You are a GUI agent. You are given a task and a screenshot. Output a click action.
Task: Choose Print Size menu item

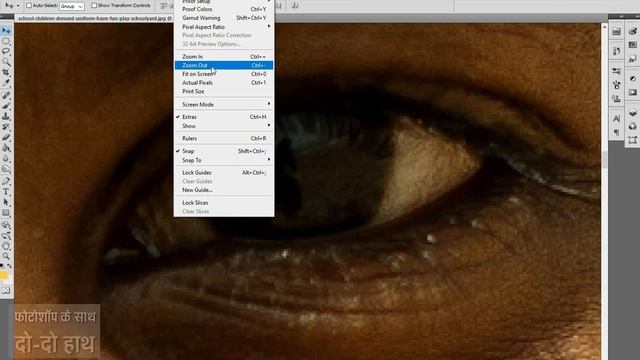click(224, 91)
